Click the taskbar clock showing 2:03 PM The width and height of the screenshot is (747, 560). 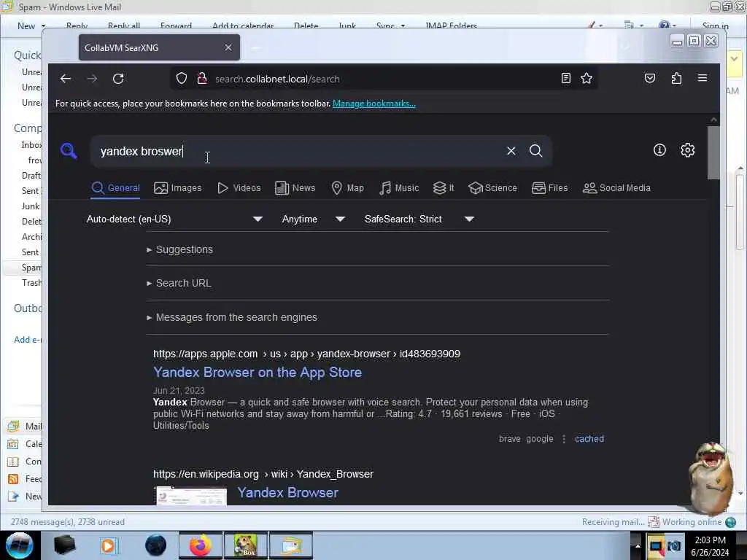click(710, 545)
